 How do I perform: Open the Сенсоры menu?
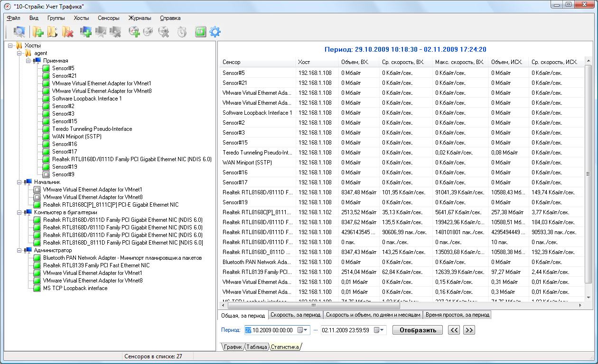[x=109, y=18]
